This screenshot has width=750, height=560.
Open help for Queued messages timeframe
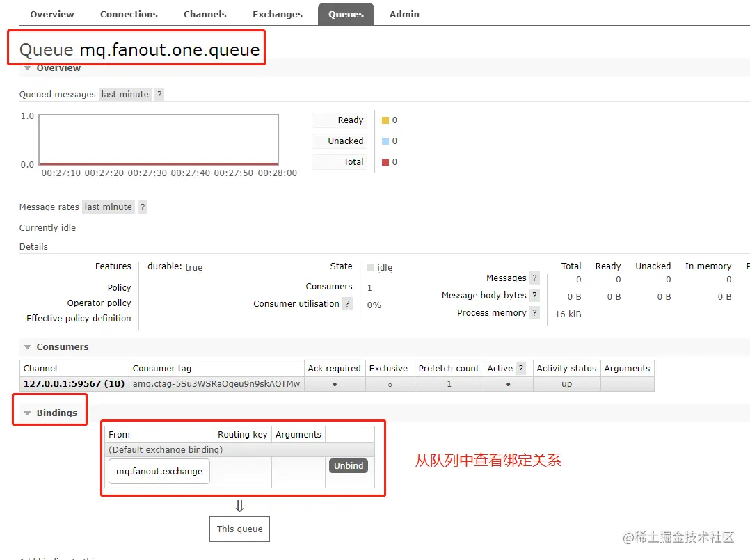[159, 94]
